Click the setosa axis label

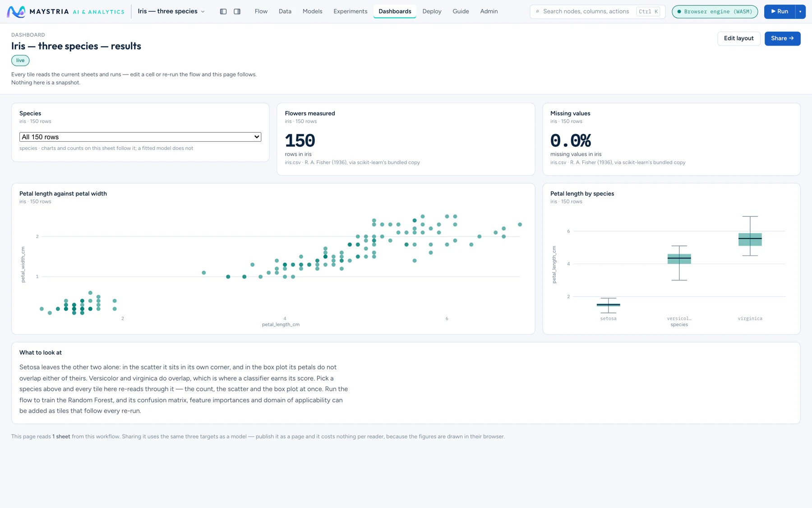(x=608, y=319)
